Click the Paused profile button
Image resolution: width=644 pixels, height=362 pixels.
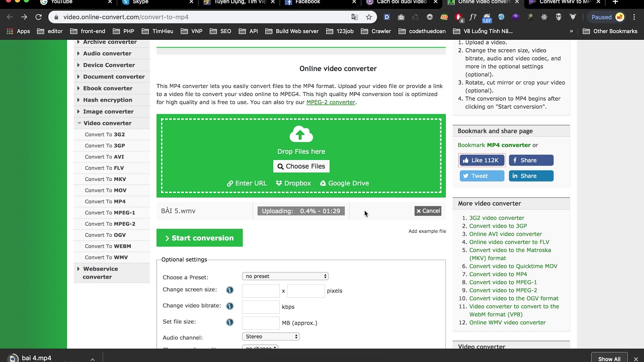607,17
